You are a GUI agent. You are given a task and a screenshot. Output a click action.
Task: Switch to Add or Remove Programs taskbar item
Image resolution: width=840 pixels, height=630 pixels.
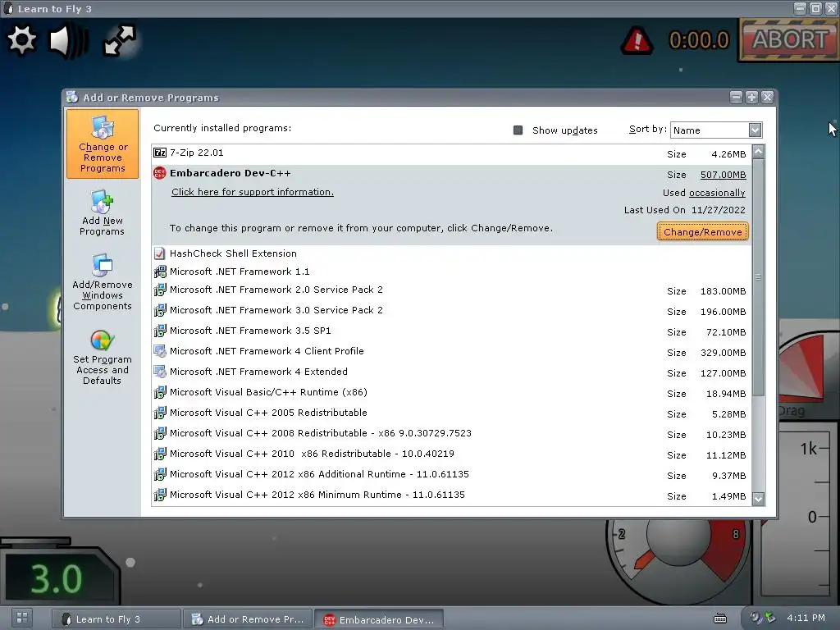coord(248,619)
